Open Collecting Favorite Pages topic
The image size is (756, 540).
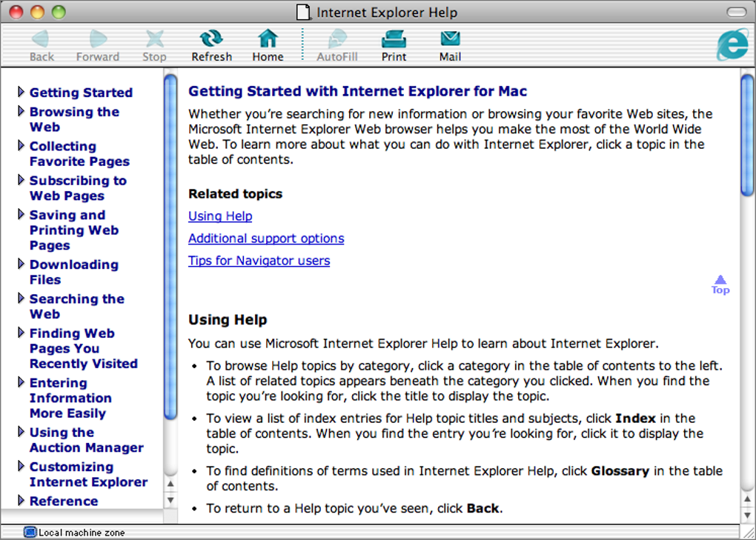pyautogui.click(x=79, y=153)
